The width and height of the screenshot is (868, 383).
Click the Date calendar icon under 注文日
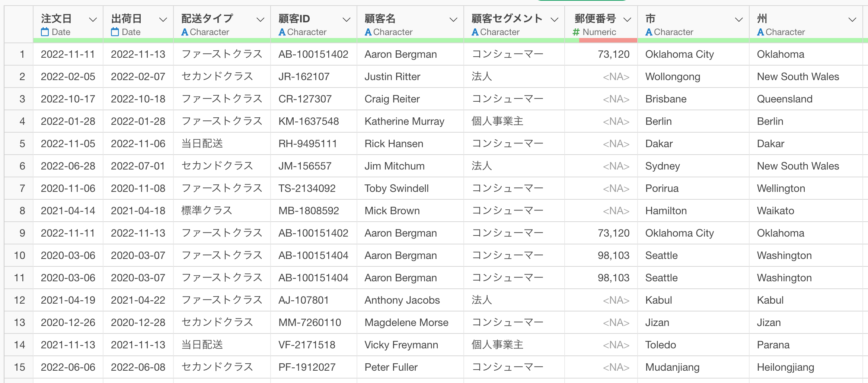pos(45,32)
